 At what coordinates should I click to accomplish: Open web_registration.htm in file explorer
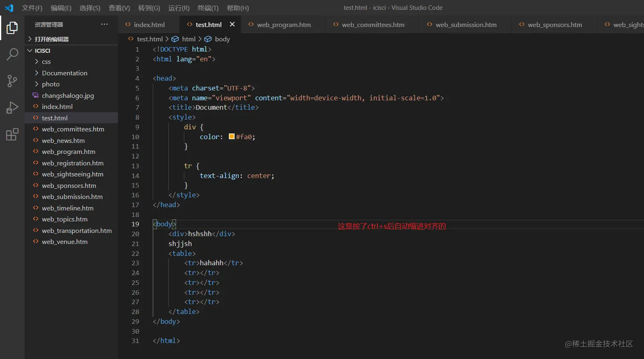click(71, 163)
